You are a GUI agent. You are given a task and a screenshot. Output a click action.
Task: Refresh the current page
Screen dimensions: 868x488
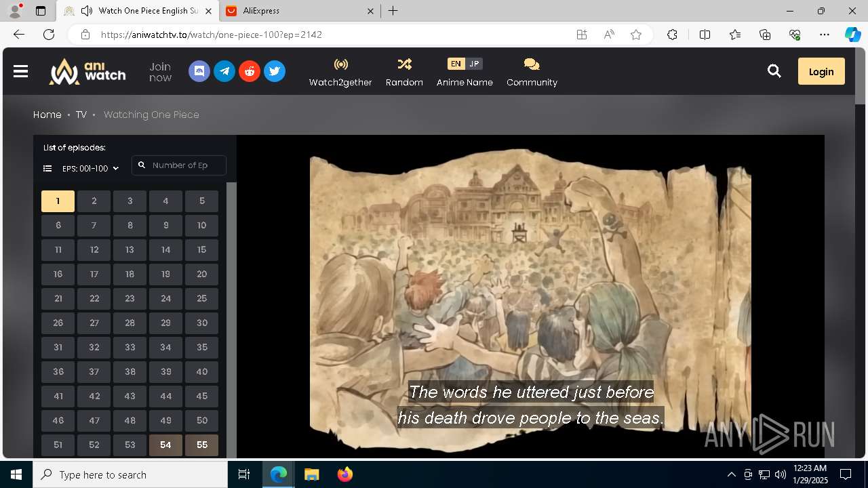[x=49, y=35]
